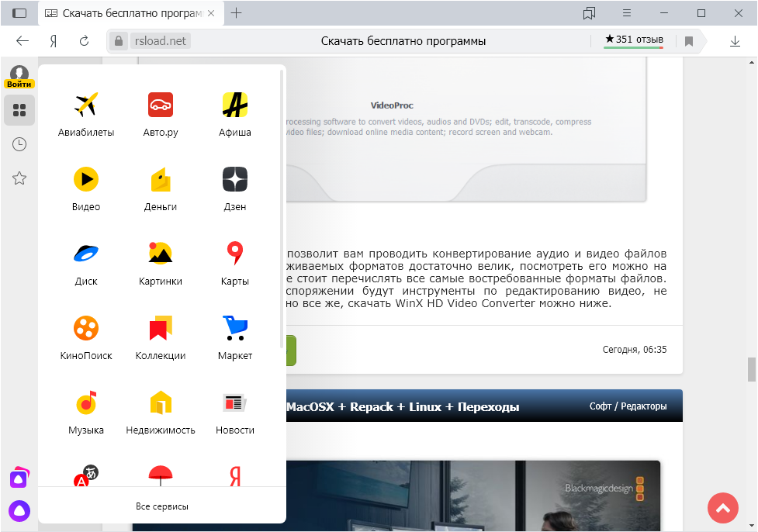Open the browser hamburger menu
The height and width of the screenshot is (532, 758).
[627, 13]
